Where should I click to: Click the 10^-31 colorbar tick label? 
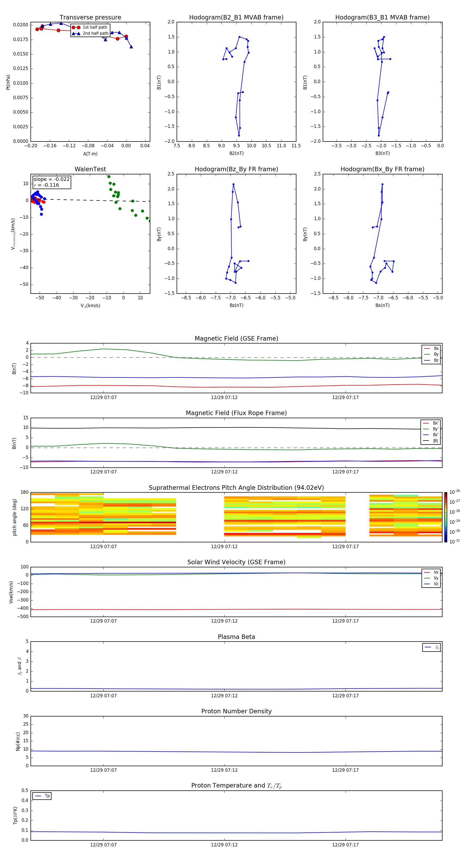point(455,542)
